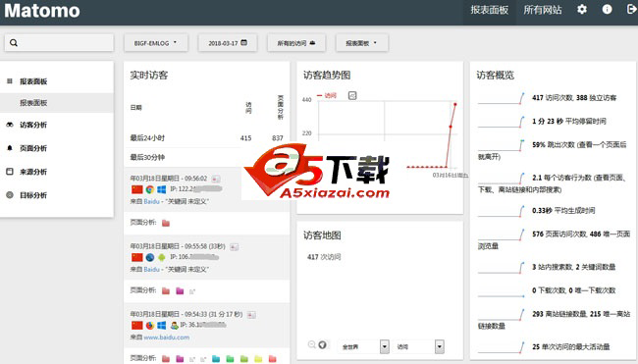Click 576 页面访问次数 overview row
The height and width of the screenshot is (364, 638).
coord(553,239)
